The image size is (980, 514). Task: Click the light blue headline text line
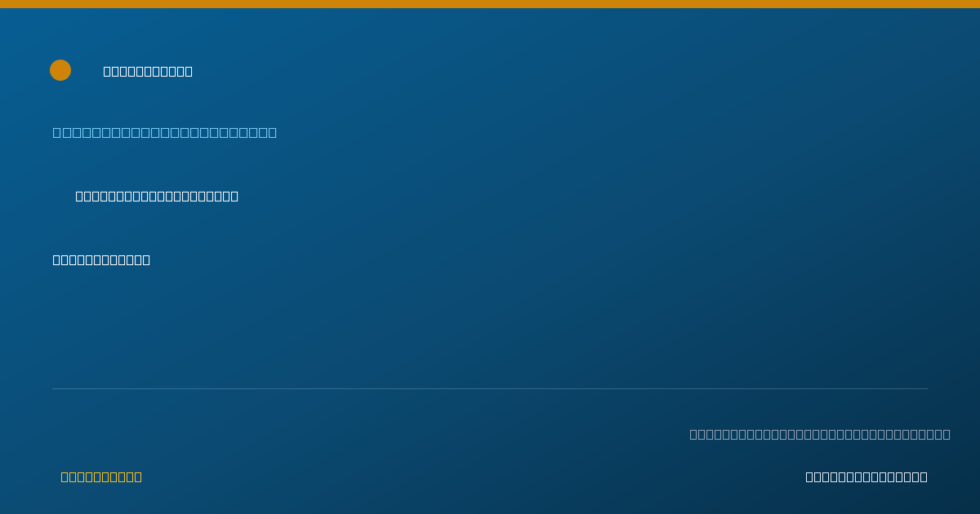(x=165, y=132)
